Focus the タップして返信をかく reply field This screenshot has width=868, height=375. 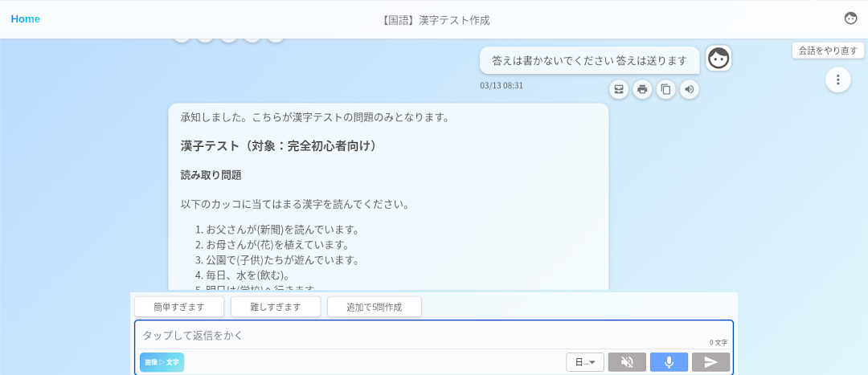[418, 335]
